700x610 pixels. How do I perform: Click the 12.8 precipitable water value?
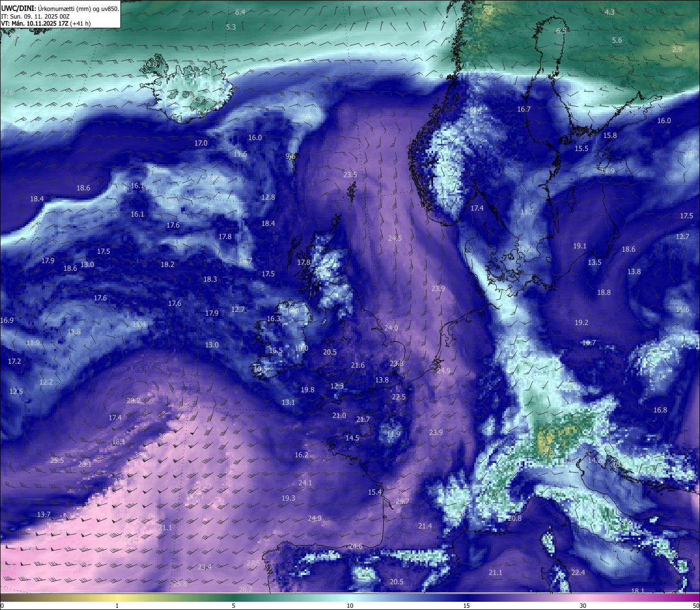click(x=268, y=197)
